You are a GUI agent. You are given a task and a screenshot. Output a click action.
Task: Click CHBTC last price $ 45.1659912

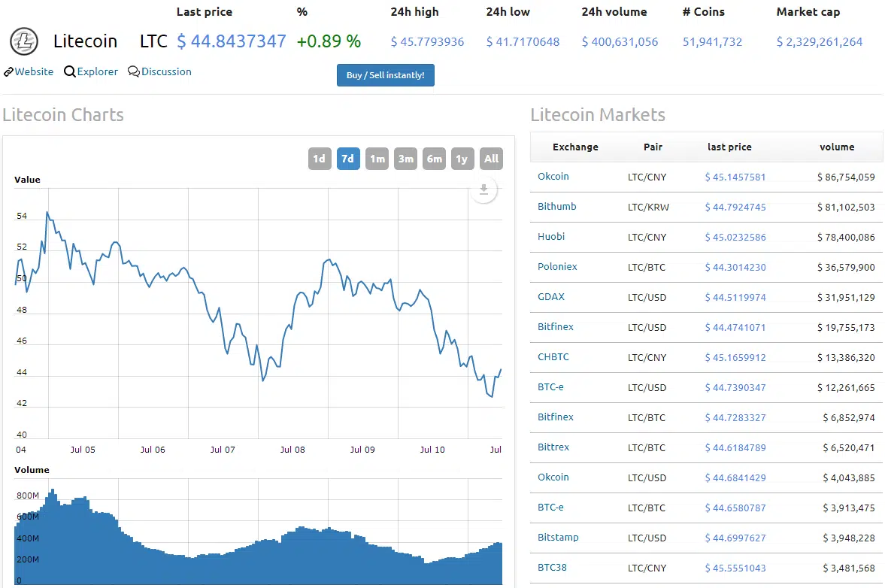735,358
